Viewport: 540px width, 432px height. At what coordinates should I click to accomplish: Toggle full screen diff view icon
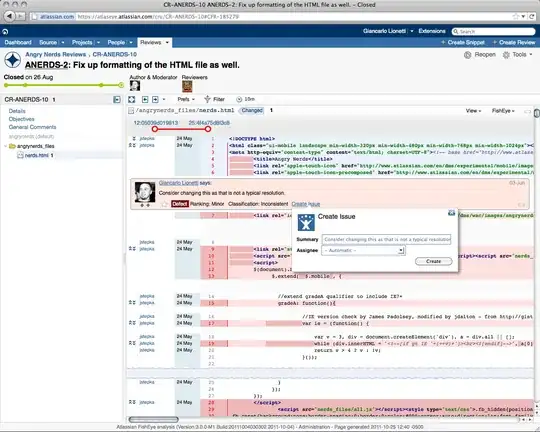tap(132, 100)
